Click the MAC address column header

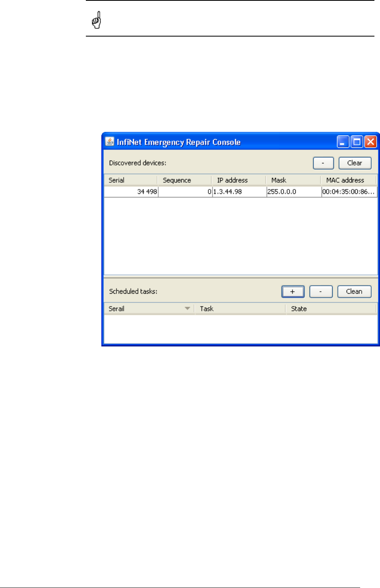[349, 180]
